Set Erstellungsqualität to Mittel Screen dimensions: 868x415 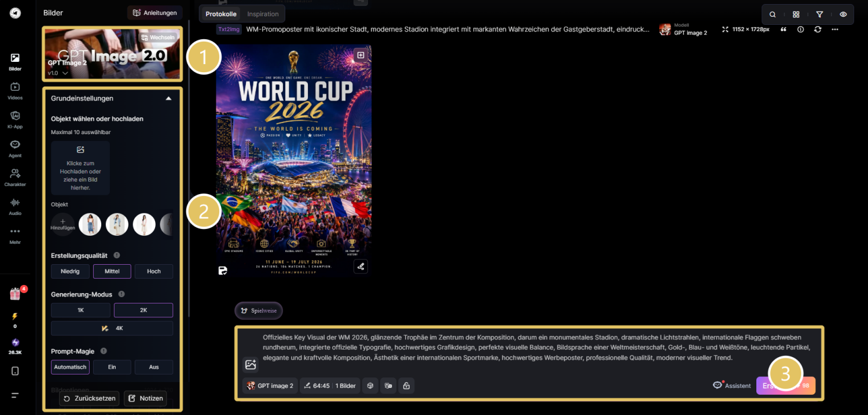(112, 271)
